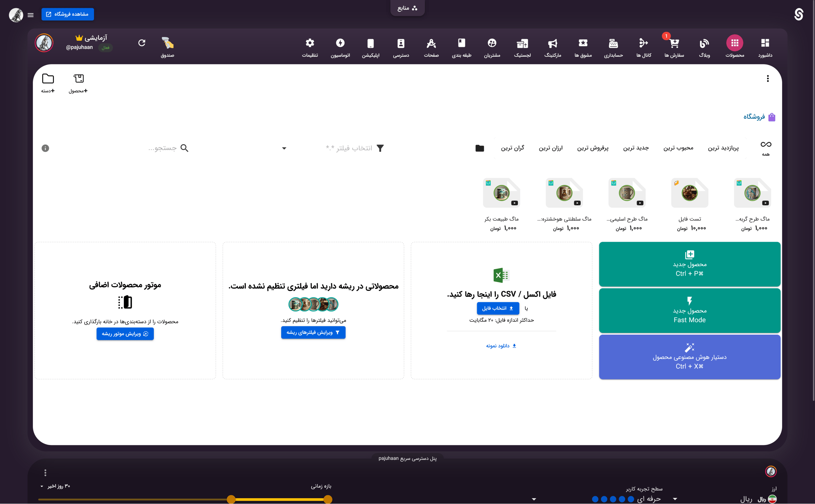This screenshot has width=815, height=504.
Task: Click the دانلود نمونه download sample link
Action: [x=501, y=346]
